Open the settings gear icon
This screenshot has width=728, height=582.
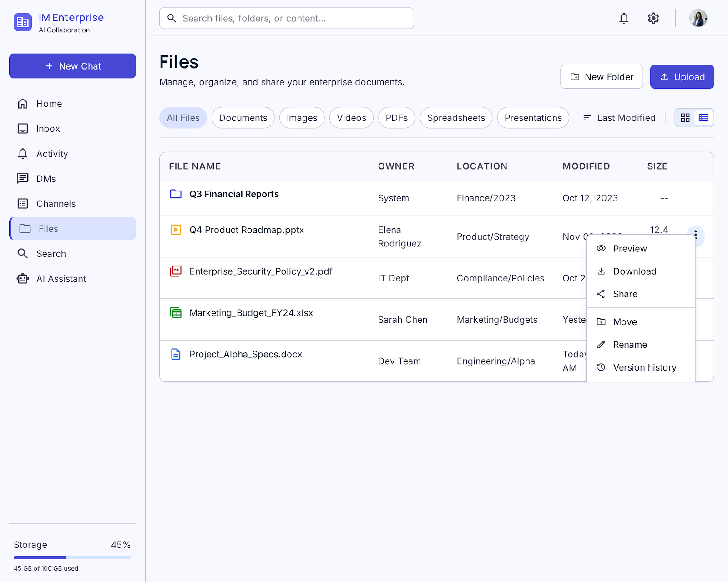click(x=653, y=18)
